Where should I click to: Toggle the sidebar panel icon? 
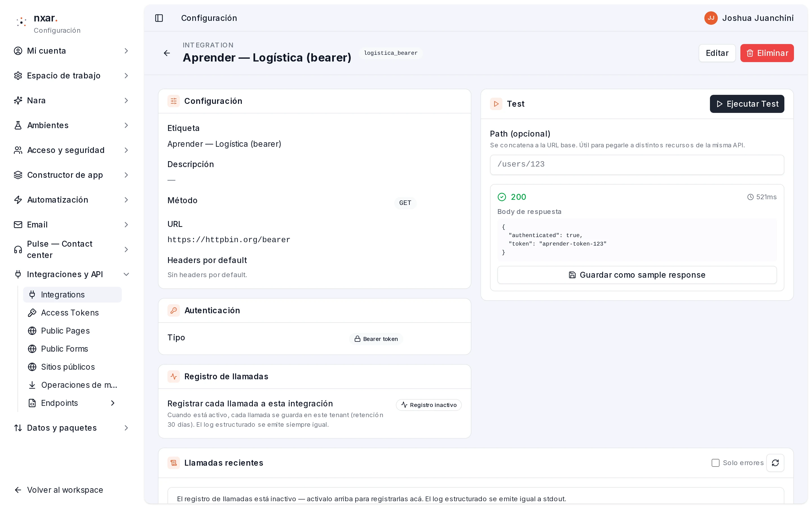[x=159, y=18]
